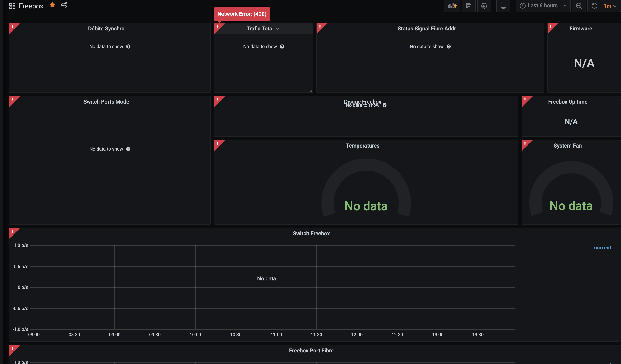This screenshot has width=621, height=364.
Task: Open the dashboard grid icon next to Freebox
Action: tap(12, 6)
